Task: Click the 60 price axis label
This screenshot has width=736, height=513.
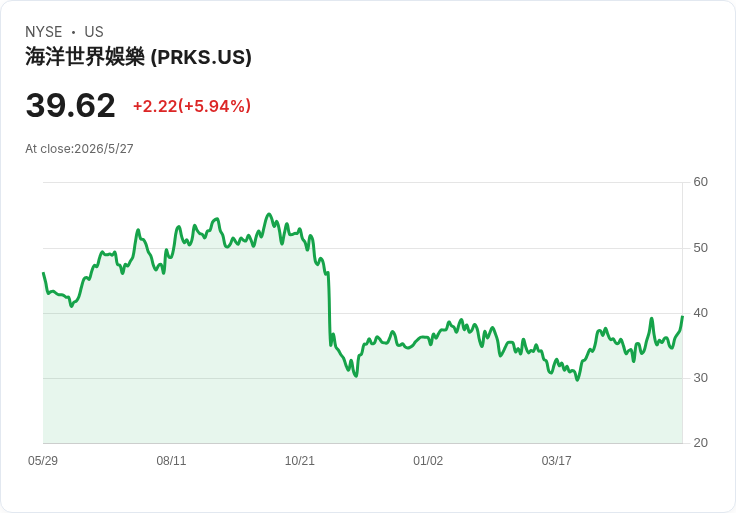Action: (700, 182)
